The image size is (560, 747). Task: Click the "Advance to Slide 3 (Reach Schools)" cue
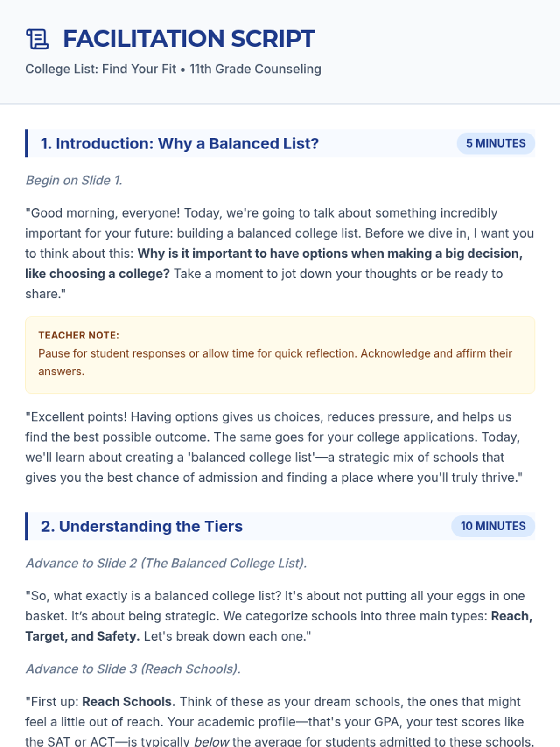pyautogui.click(x=133, y=669)
